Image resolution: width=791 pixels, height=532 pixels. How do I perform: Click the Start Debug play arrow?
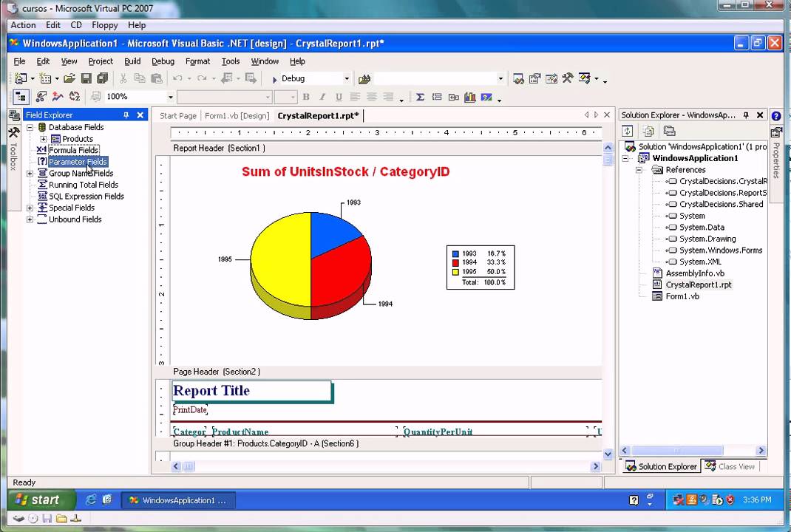(274, 79)
